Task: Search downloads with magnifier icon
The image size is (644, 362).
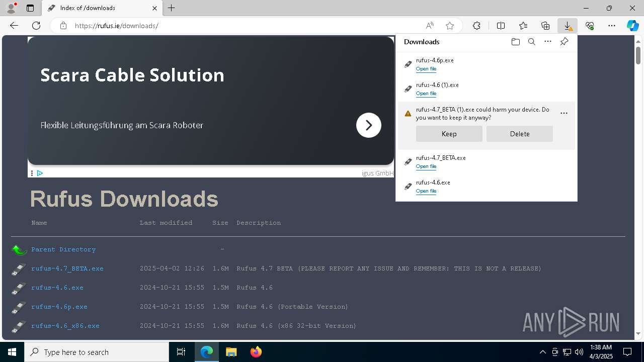Action: coord(531,42)
